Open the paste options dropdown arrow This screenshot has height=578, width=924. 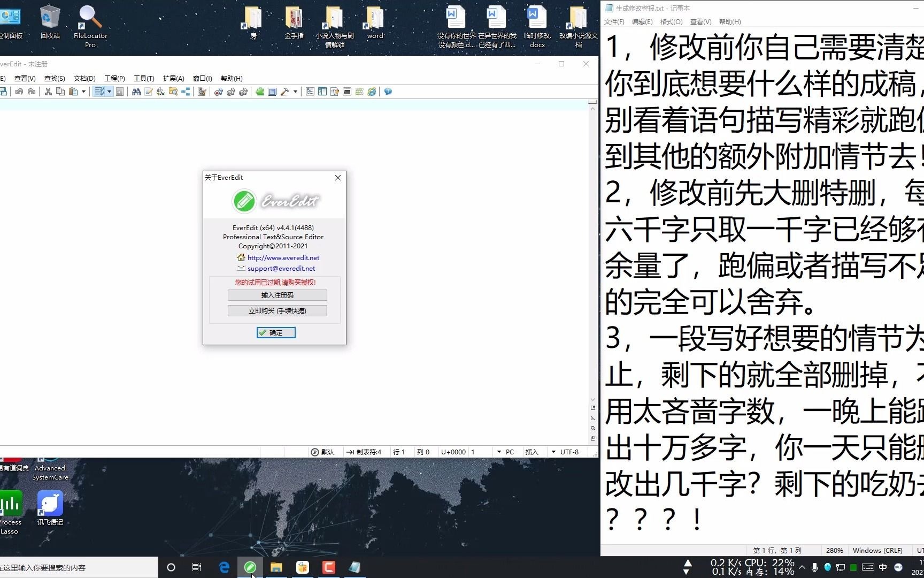pyautogui.click(x=83, y=92)
